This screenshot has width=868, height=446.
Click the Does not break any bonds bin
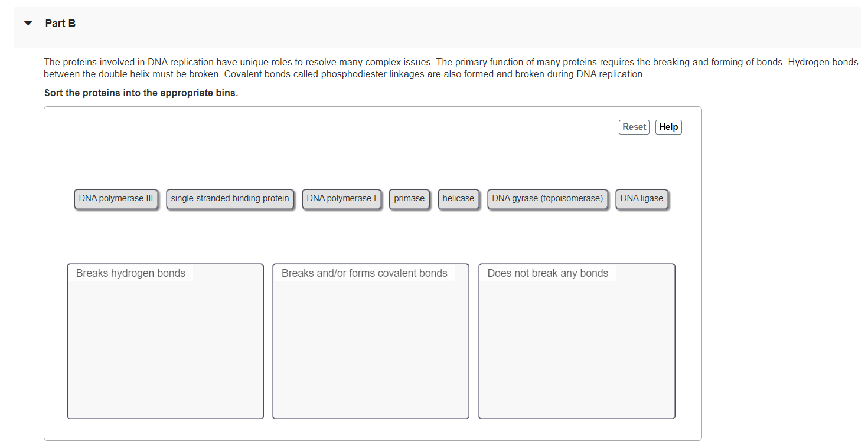(x=577, y=342)
